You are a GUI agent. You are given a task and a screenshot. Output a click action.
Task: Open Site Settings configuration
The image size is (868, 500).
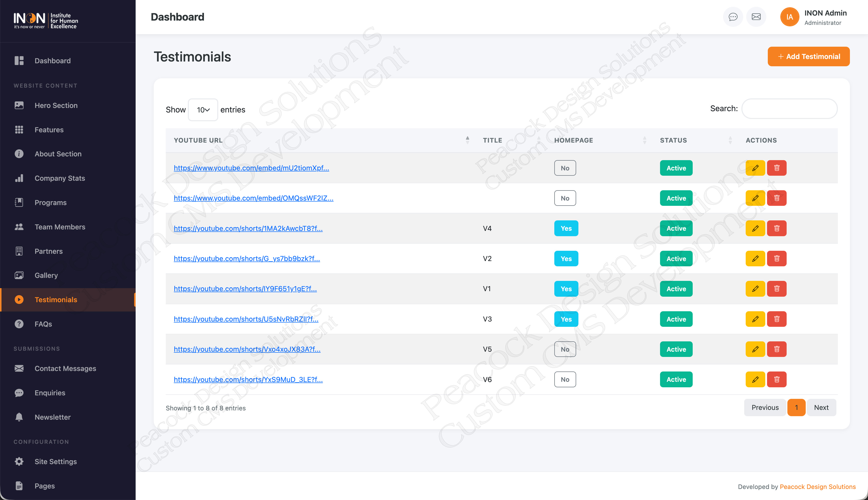(x=68, y=462)
